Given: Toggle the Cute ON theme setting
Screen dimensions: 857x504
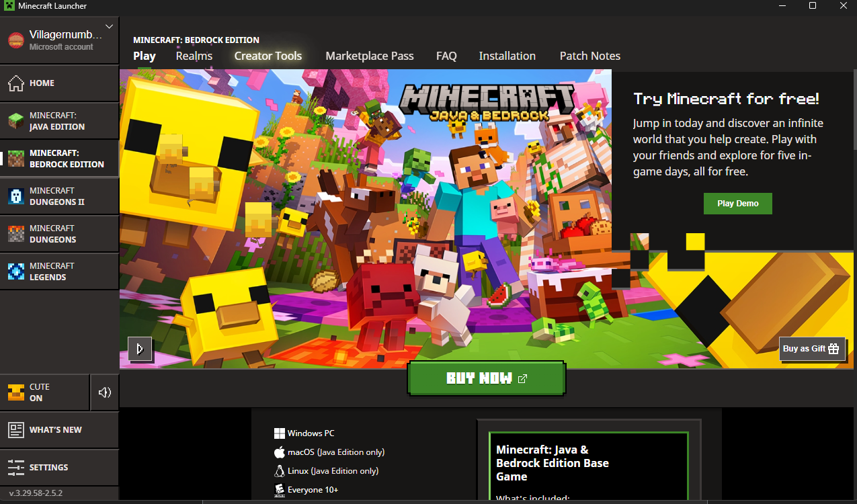Looking at the screenshot, I should pos(44,392).
